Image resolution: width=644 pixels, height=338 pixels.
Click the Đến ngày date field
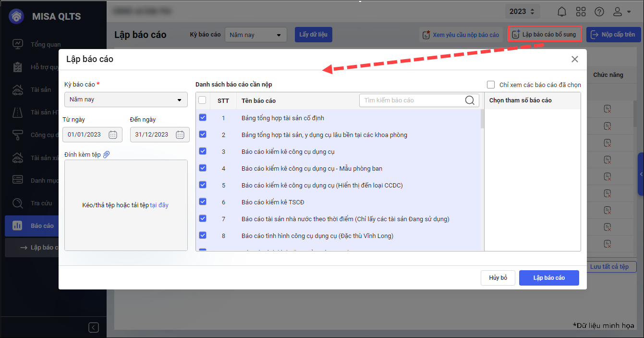pos(160,135)
